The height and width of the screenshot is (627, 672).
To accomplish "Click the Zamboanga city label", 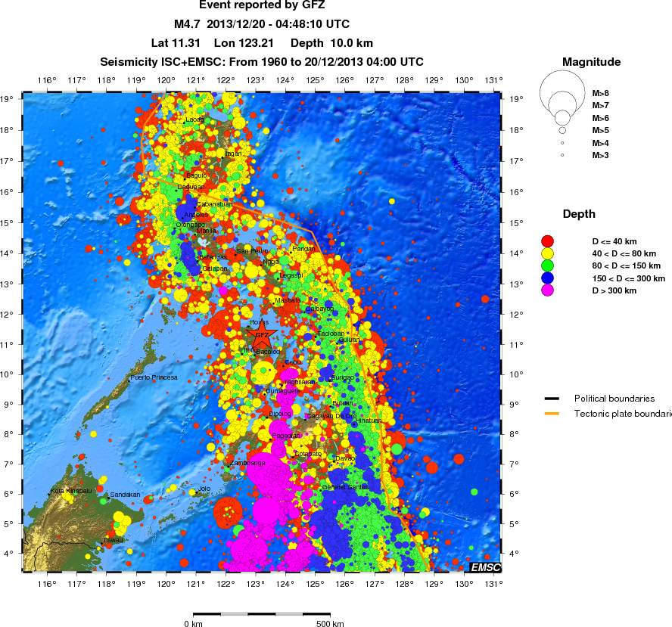I will pos(247,463).
